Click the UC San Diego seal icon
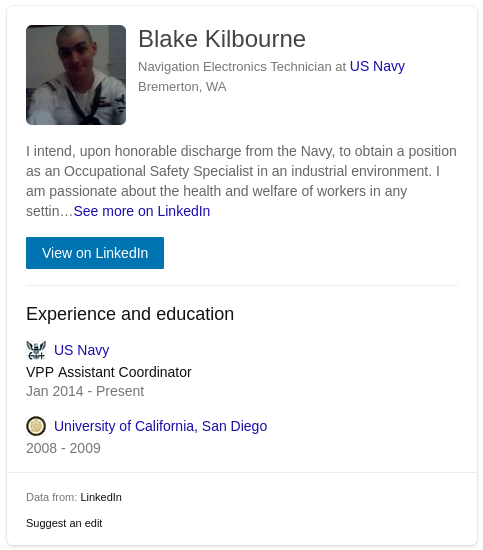Viewport: 483px width, 550px height. tap(36, 426)
